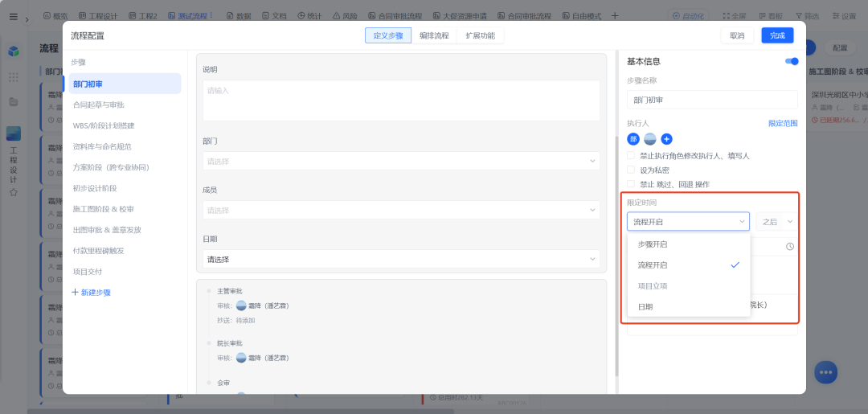The height and width of the screenshot is (414, 868).
Task: Click the 完成 finish button
Action: 777,35
